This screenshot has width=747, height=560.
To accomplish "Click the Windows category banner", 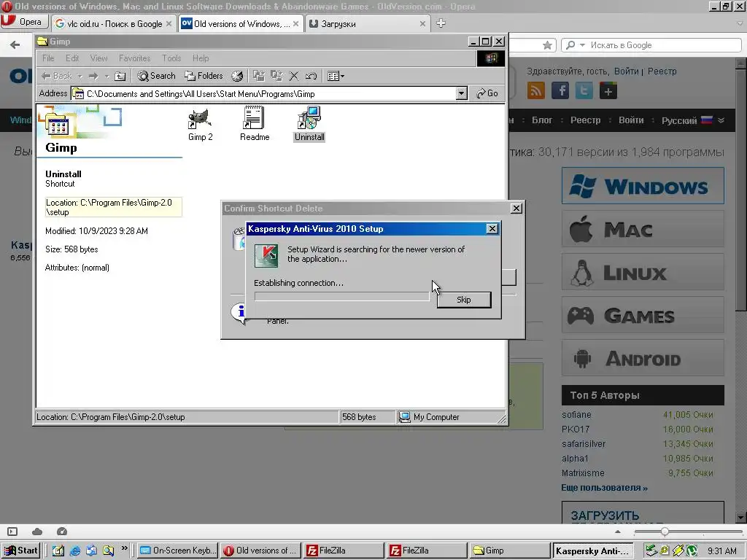I will [x=643, y=186].
